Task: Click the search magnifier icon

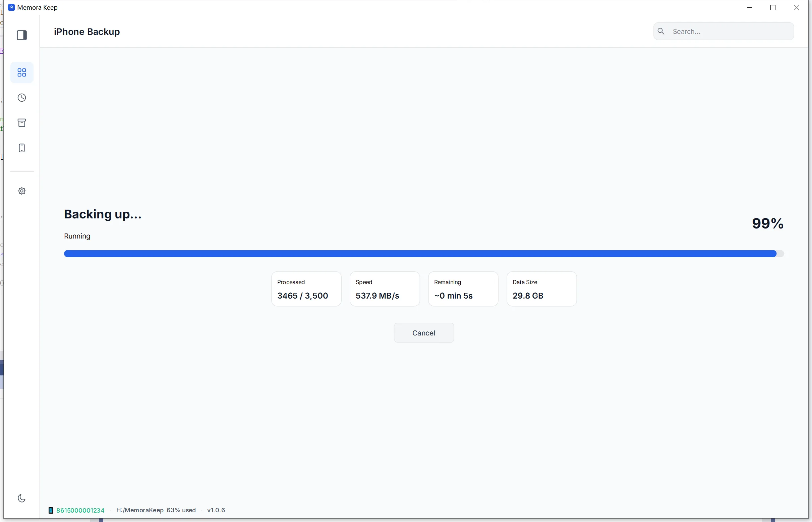Action: [x=661, y=32]
